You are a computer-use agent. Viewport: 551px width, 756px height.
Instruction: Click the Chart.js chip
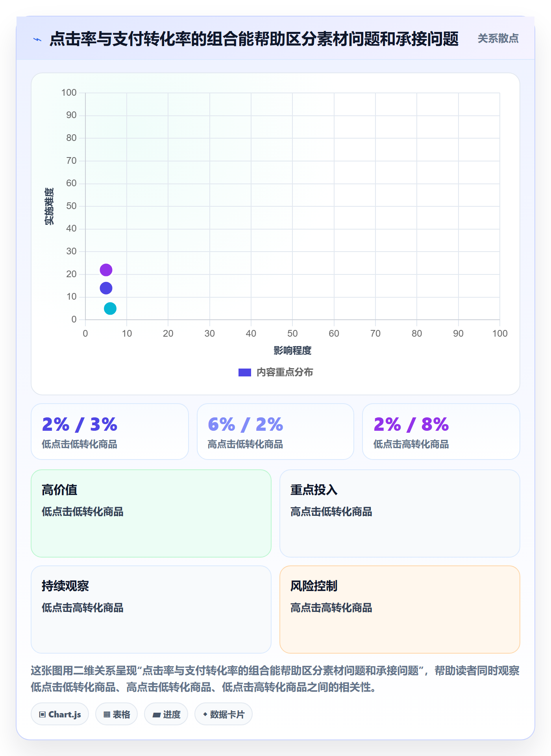click(x=60, y=714)
